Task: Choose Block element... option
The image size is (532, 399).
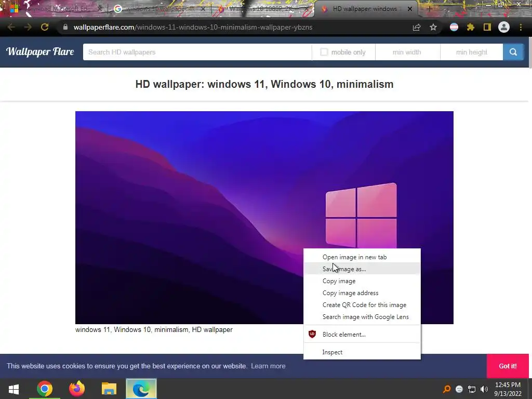Action: coord(362,334)
